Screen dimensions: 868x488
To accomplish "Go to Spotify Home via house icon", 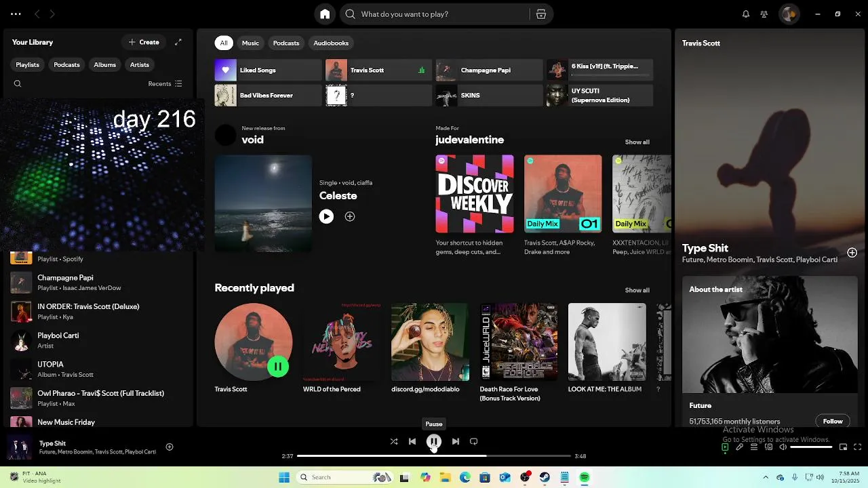I will click(325, 14).
